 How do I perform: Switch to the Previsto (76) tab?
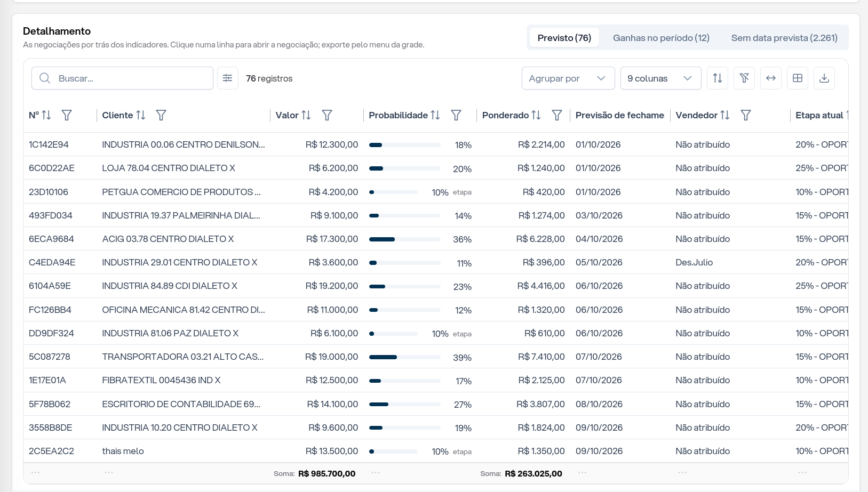click(564, 38)
